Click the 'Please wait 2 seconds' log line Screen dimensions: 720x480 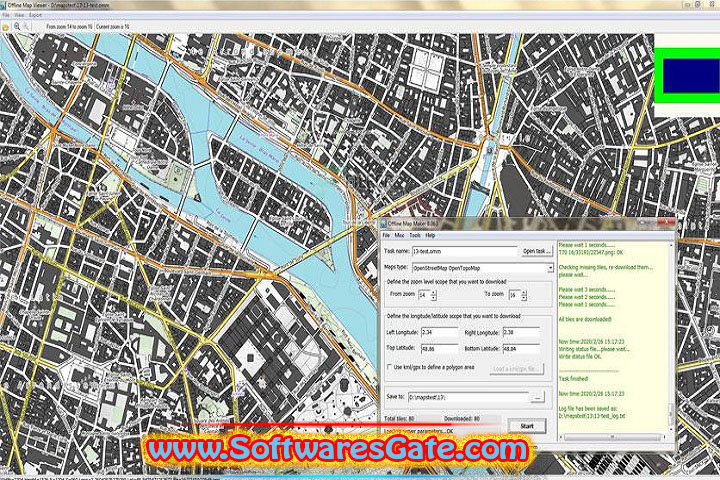point(586,297)
